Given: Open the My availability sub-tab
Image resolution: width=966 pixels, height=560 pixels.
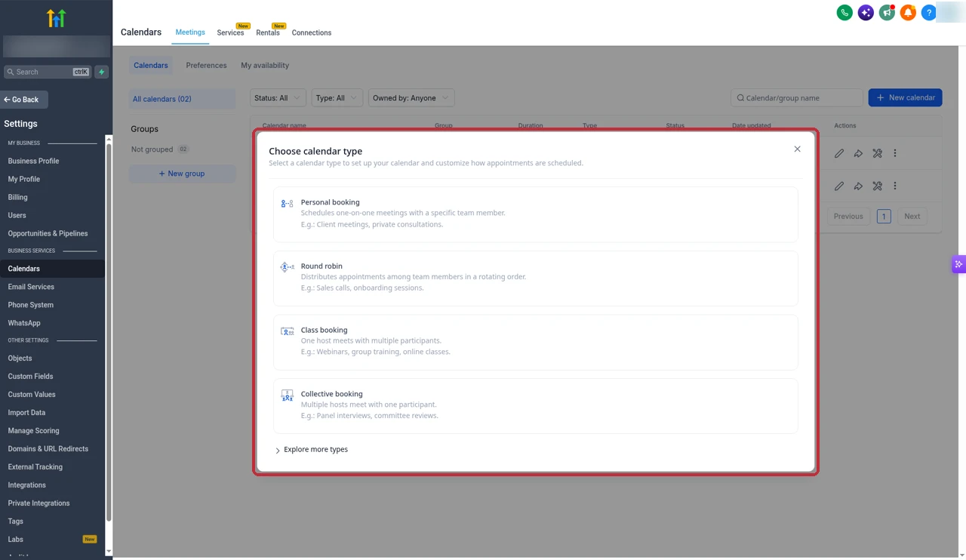Looking at the screenshot, I should pos(265,66).
